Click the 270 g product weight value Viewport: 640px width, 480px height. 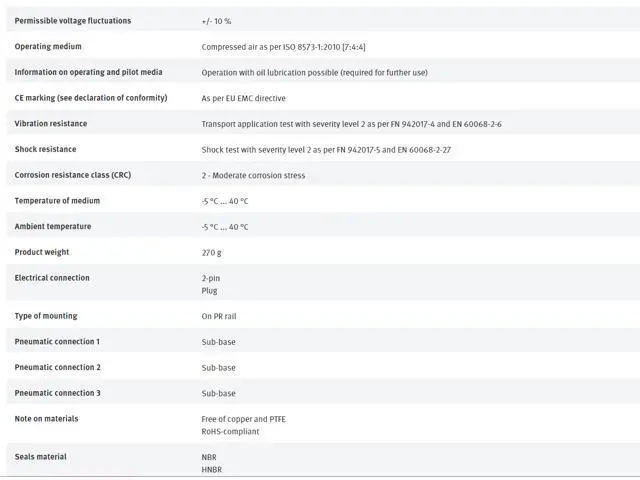click(212, 253)
